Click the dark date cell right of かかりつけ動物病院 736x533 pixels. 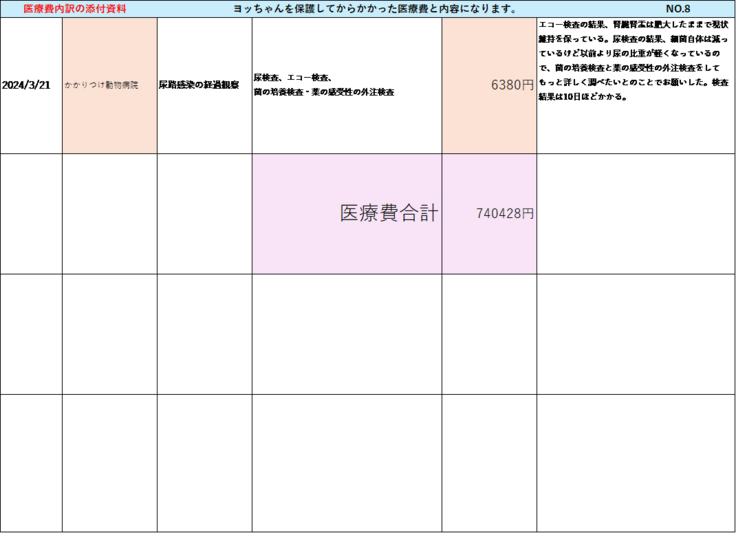pyautogui.click(x=204, y=86)
